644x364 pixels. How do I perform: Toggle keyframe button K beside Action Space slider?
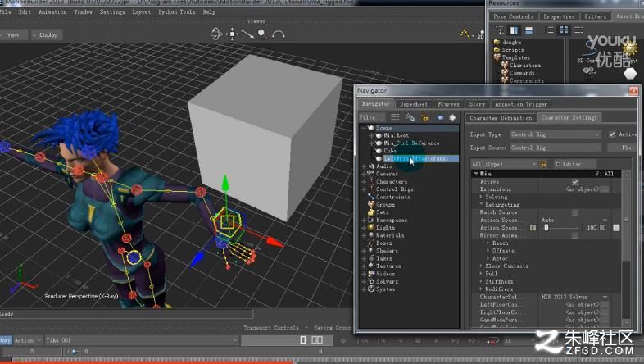(x=533, y=228)
